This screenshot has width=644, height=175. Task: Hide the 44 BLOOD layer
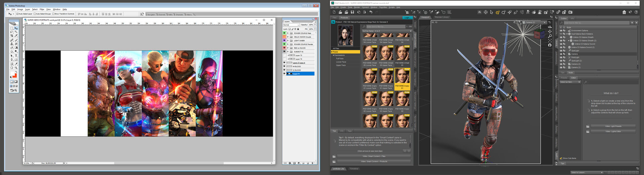pos(284,66)
